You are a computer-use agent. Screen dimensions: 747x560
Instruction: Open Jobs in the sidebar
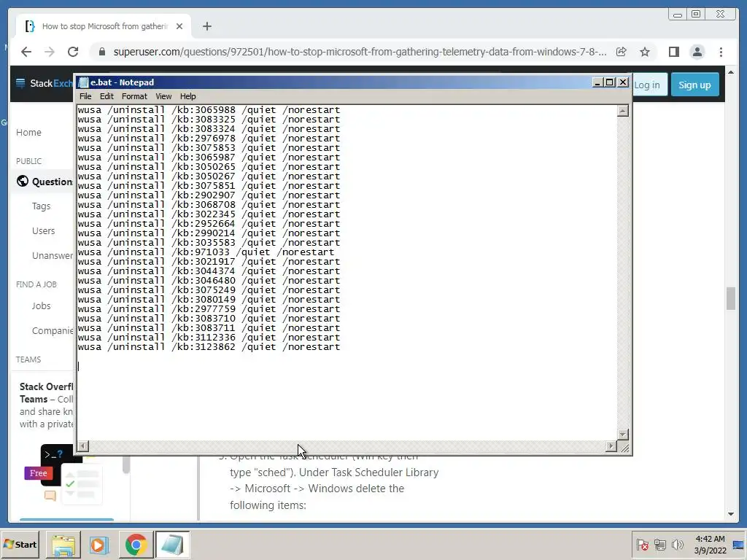click(x=41, y=306)
